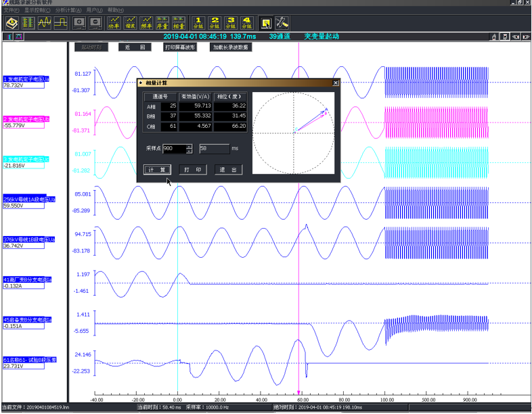Switch to channel group 1 分组
The width and height of the screenshot is (532, 414).
tap(198, 22)
